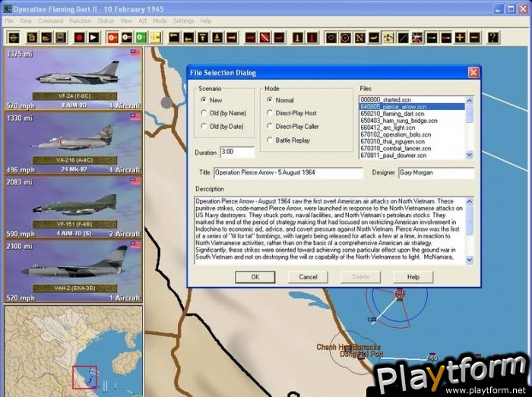Select 650403_ham_rung_bridge.scn file
The image size is (532, 397).
click(412, 121)
